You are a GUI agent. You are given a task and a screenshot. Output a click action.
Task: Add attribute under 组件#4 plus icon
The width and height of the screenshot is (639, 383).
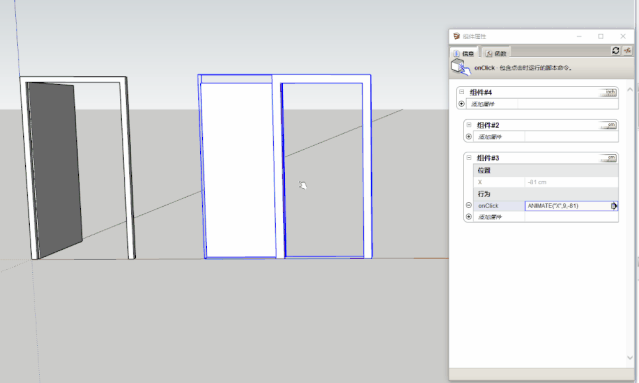tap(461, 104)
